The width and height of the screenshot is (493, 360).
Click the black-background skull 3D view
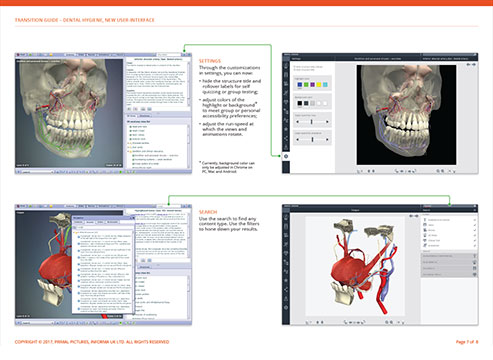[406, 115]
